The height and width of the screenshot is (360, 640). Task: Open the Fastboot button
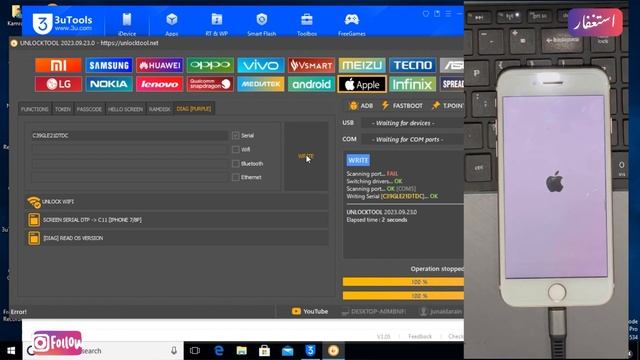[402, 106]
